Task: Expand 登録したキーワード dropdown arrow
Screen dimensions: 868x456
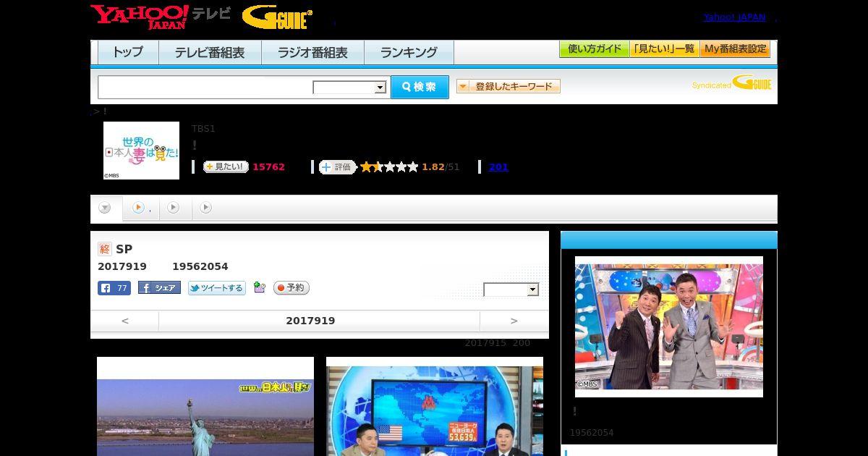Action: [x=463, y=87]
